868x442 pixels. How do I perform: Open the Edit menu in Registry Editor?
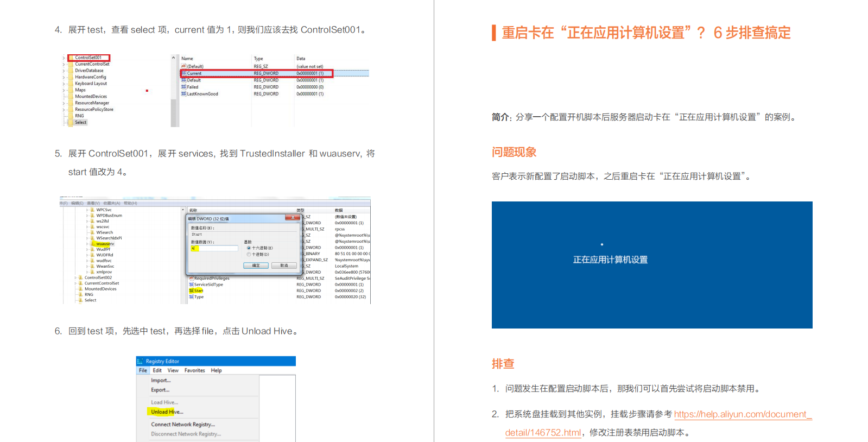(x=157, y=370)
